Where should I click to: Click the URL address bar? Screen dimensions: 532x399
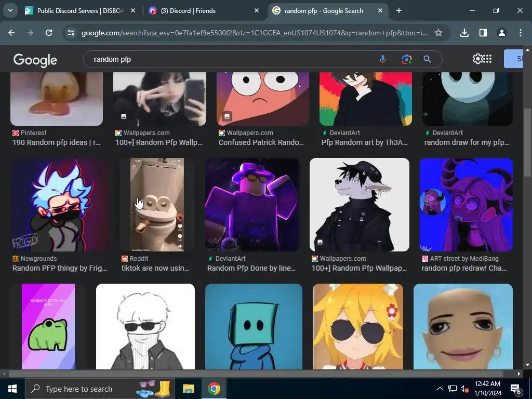pos(255,33)
